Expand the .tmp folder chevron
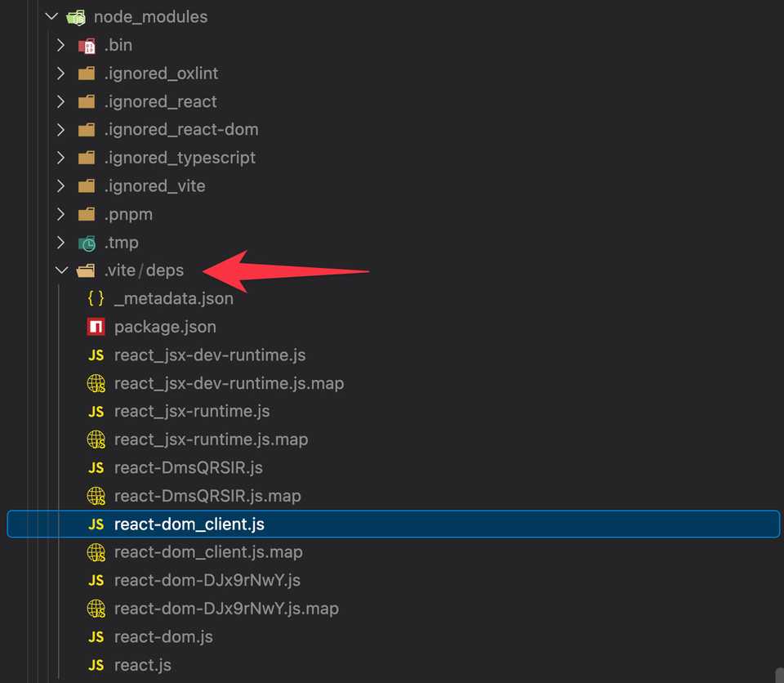This screenshot has width=784, height=683. point(60,242)
